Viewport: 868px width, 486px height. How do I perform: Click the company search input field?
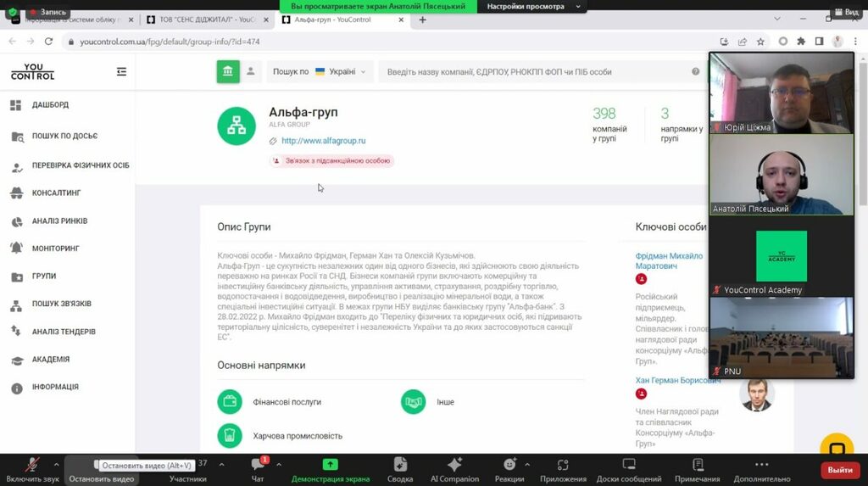pos(534,72)
